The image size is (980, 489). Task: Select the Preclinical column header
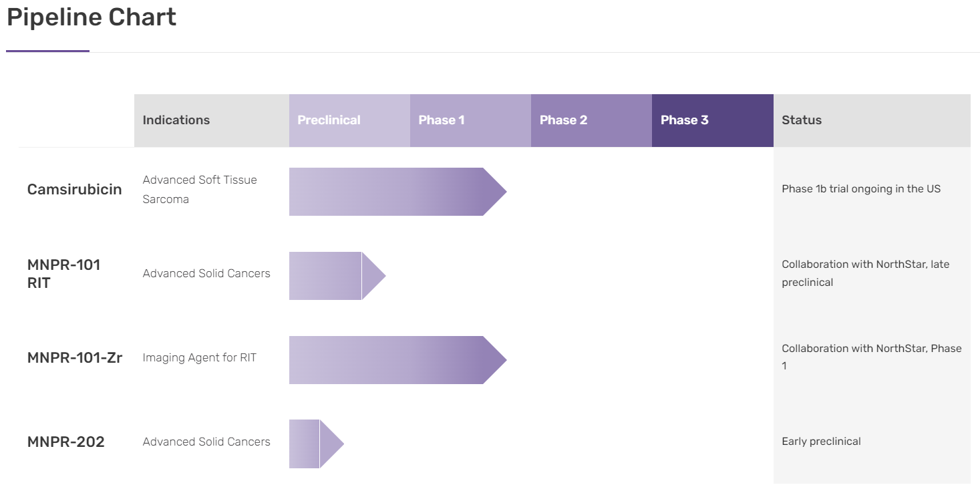click(x=329, y=120)
